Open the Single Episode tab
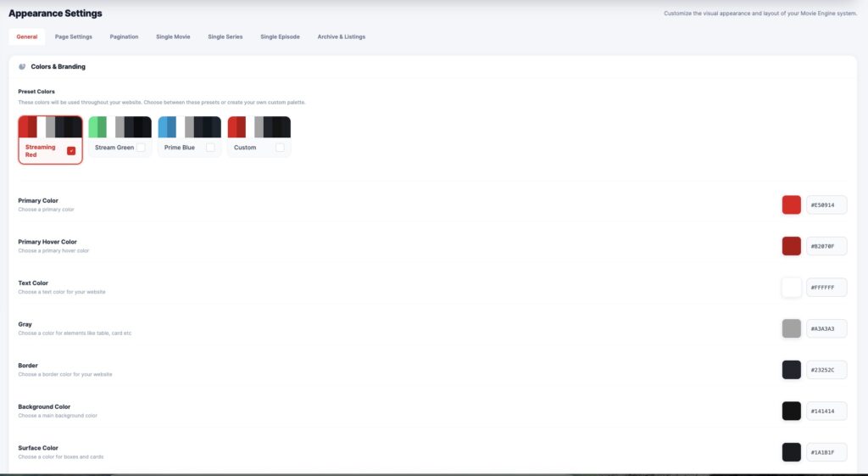This screenshot has height=476, width=868. 280,36
